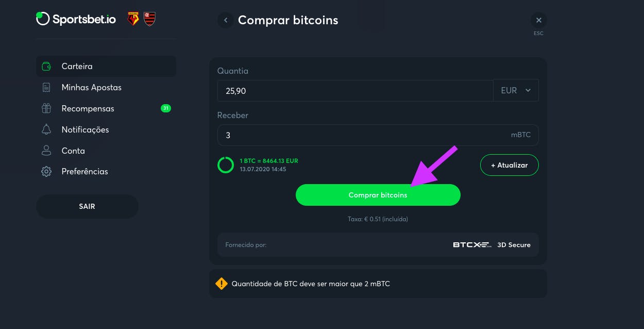The height and width of the screenshot is (329, 644).
Task: Open the Minhas Apostas menu item
Action: click(x=91, y=88)
